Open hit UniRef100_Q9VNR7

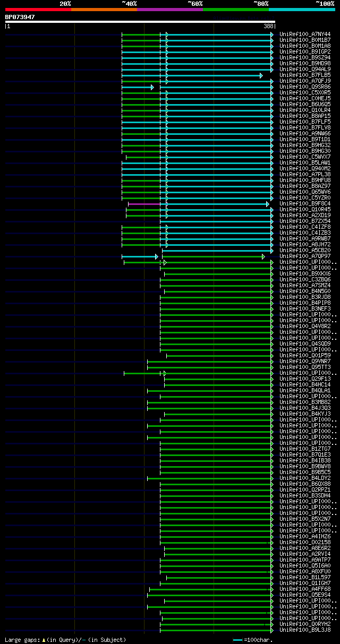click(305, 361)
